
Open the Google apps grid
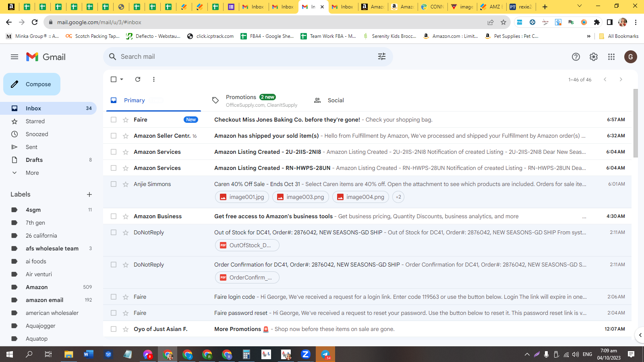point(611,57)
